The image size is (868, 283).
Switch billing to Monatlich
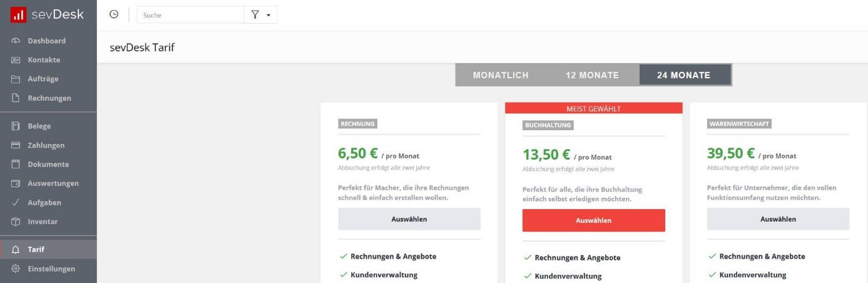click(500, 75)
